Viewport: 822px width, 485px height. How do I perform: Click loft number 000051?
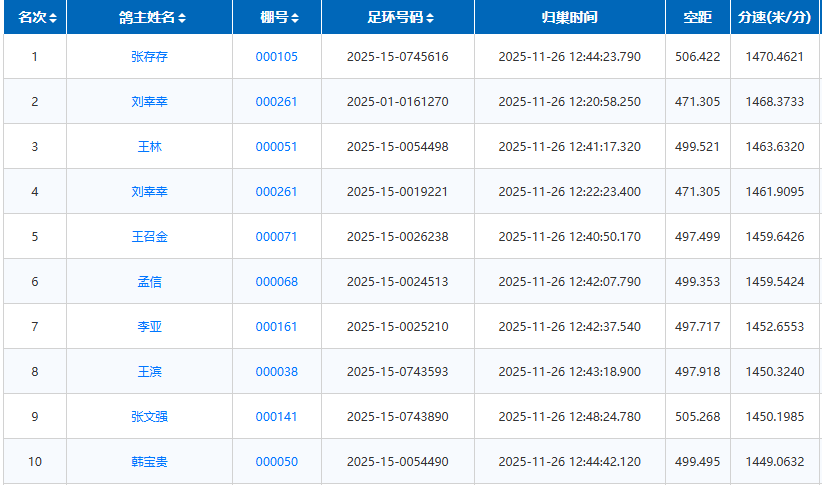276,147
